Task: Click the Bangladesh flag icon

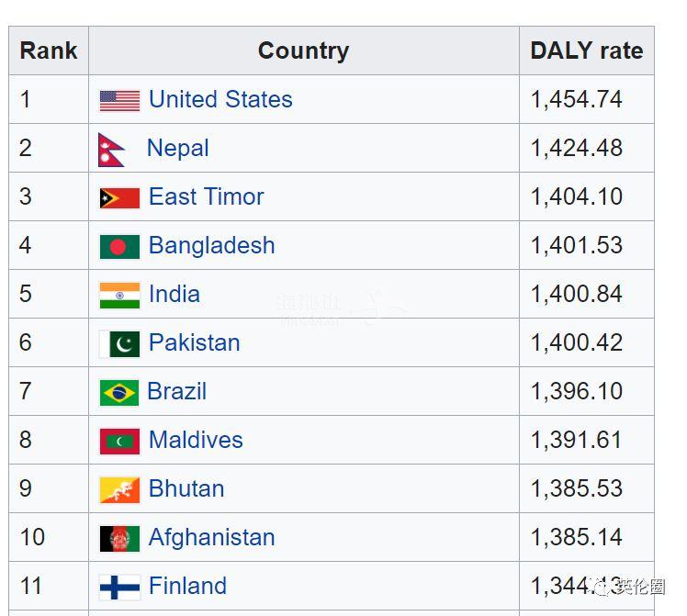Action: 119,247
